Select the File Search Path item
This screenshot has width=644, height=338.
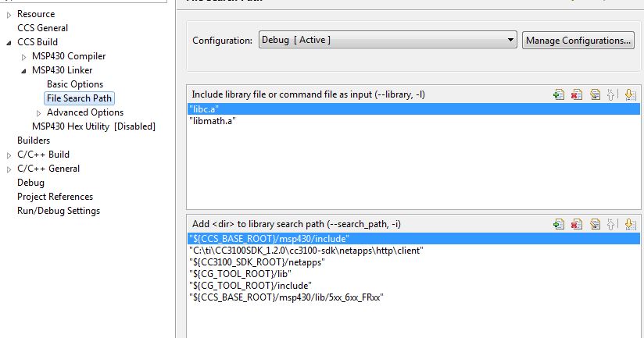pos(79,98)
